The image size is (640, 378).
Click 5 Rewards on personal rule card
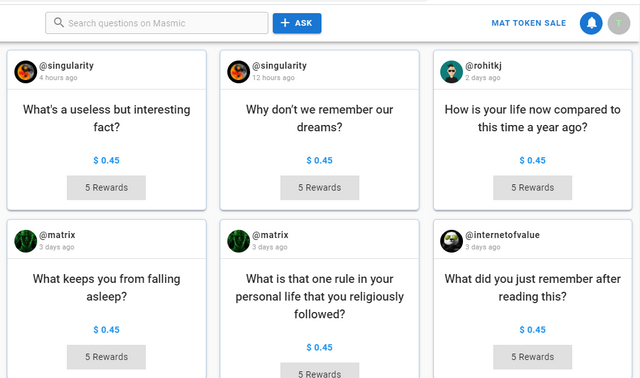(x=320, y=371)
